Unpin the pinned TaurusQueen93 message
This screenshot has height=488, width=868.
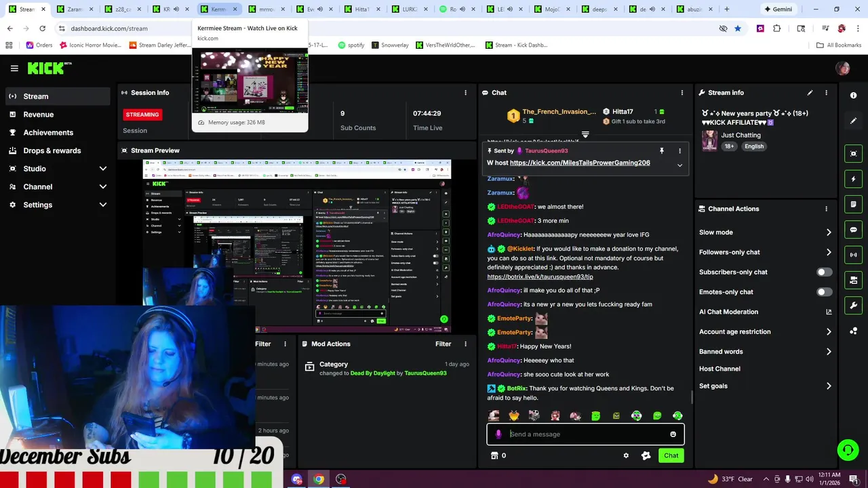click(x=661, y=151)
